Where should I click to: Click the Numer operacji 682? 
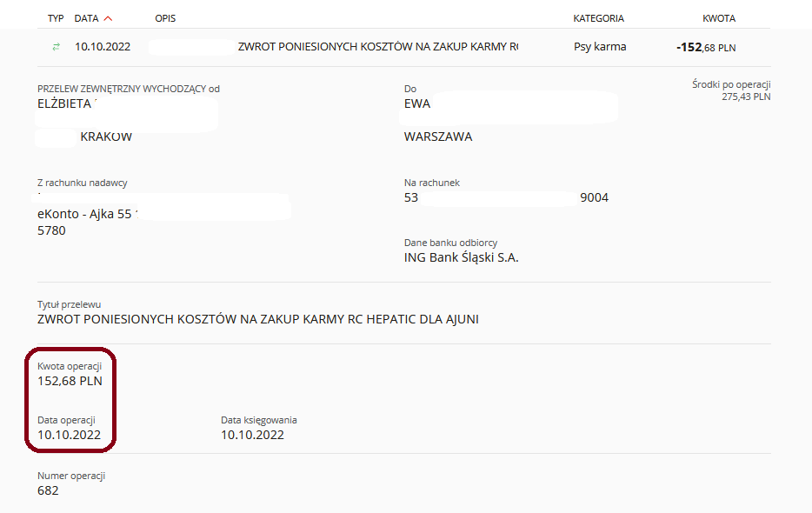pos(48,490)
